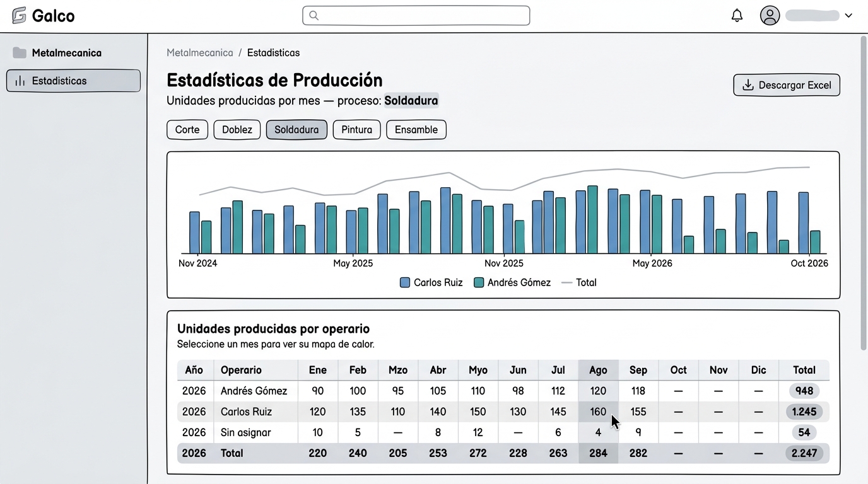Viewport: 868px width, 484px height.
Task: Select the Mzo month column header
Action: [398, 370]
